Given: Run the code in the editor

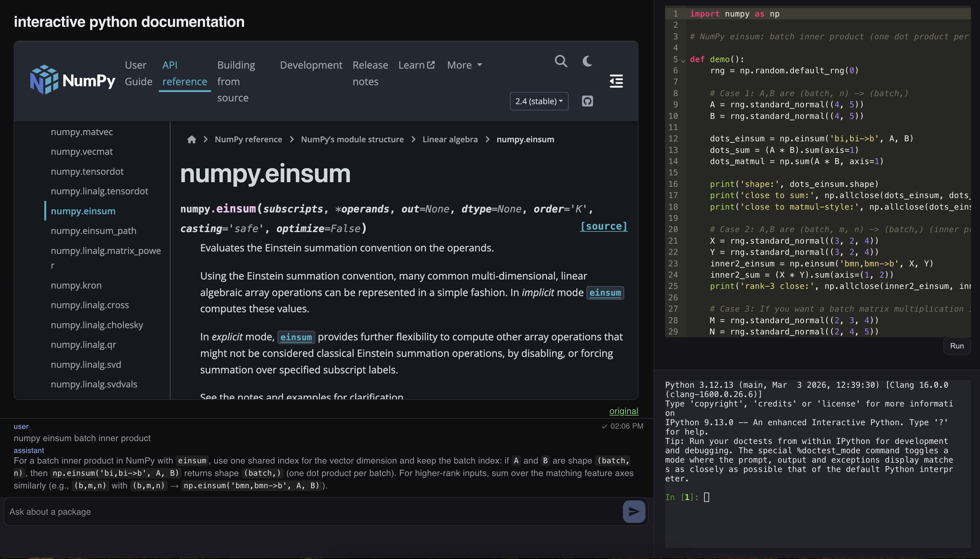Looking at the screenshot, I should pos(957,346).
